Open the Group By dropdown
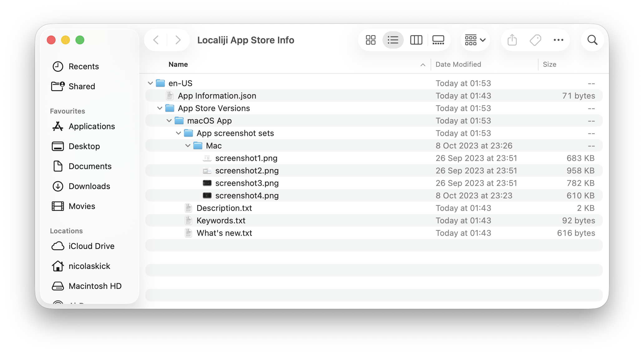Image resolution: width=644 pixels, height=355 pixels. tap(475, 40)
